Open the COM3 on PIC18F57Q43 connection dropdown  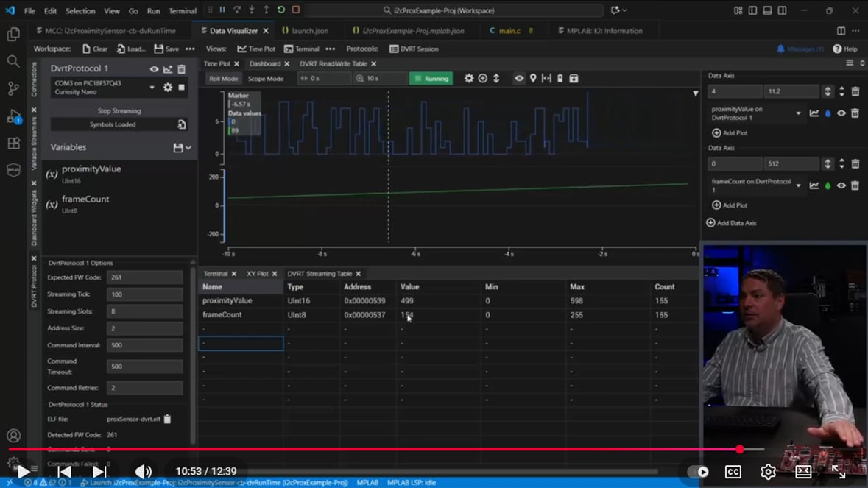152,88
